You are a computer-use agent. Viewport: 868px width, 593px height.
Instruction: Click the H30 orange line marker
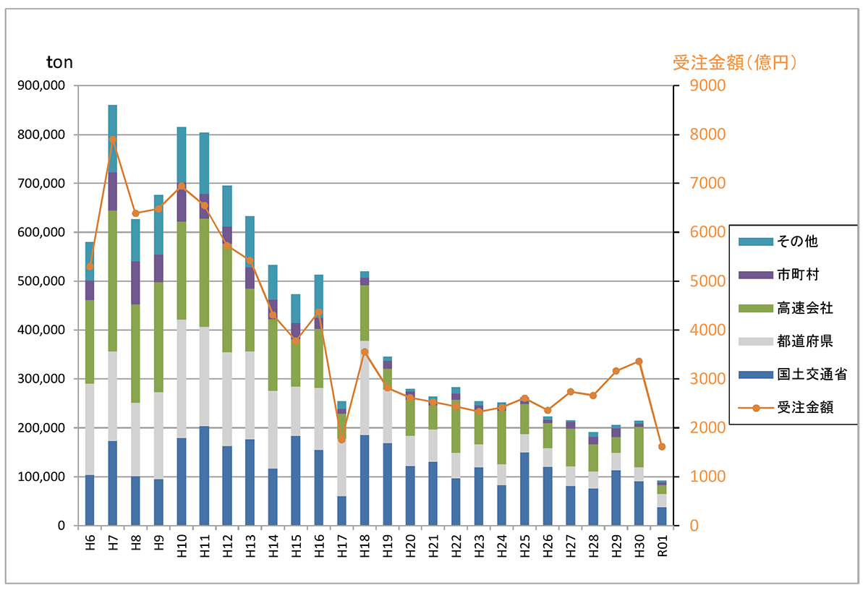pyautogui.click(x=639, y=362)
